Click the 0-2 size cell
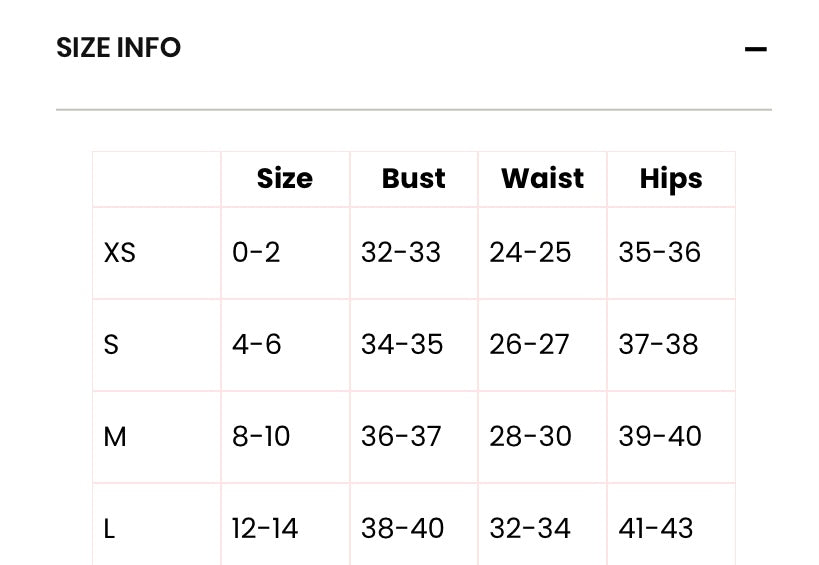The width and height of the screenshot is (819, 565). (x=256, y=253)
